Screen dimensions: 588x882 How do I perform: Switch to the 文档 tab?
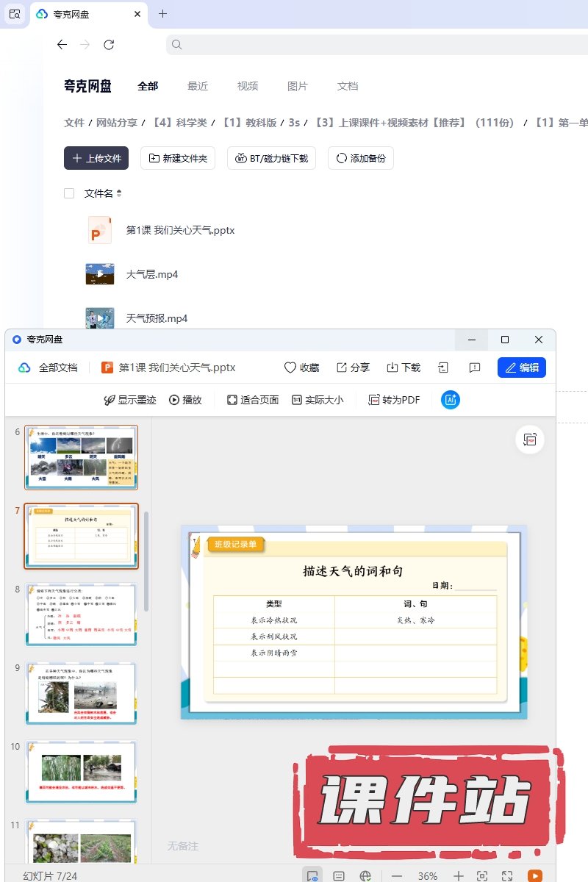[348, 86]
